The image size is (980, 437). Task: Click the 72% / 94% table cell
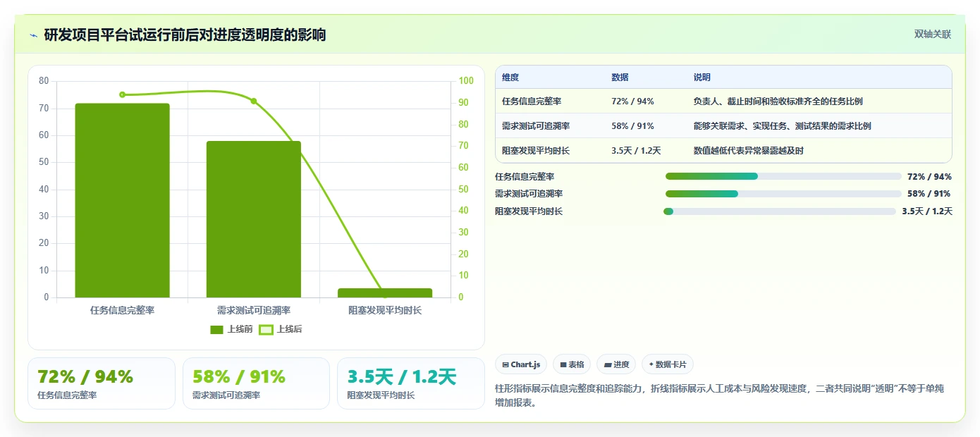632,101
